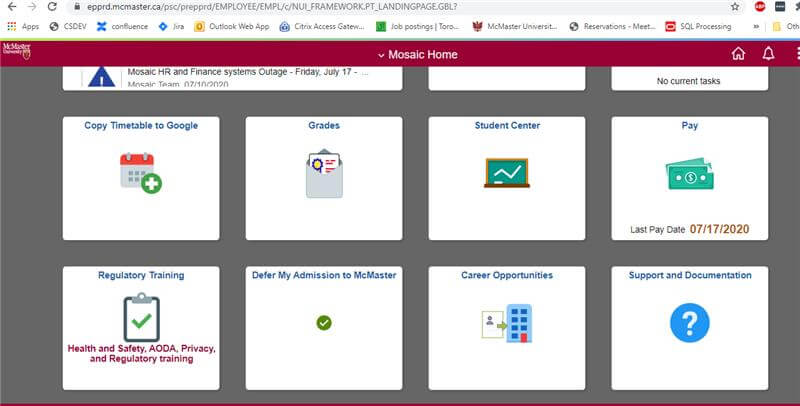
Task: Open the Copy Timetable to Google calendar icon
Action: (x=140, y=173)
